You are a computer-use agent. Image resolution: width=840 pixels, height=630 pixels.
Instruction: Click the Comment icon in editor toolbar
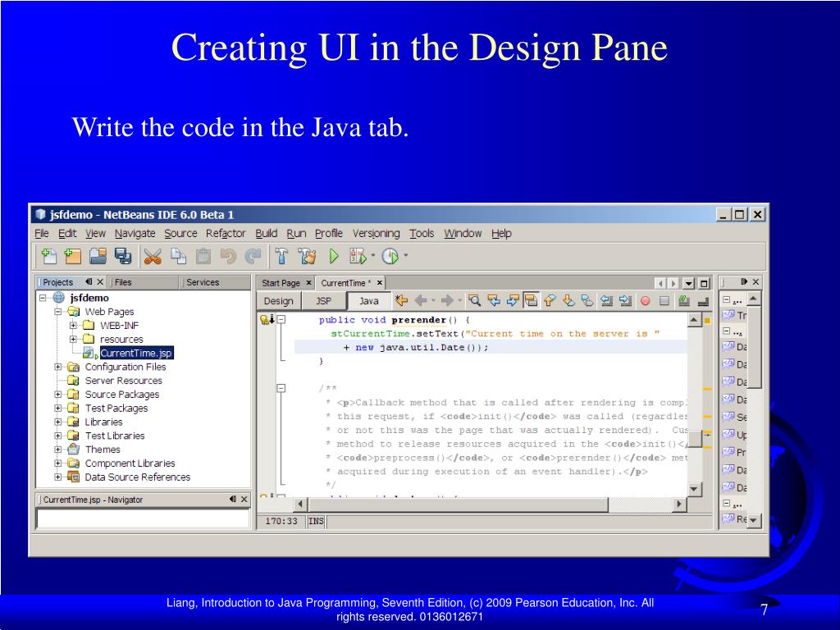(x=683, y=300)
